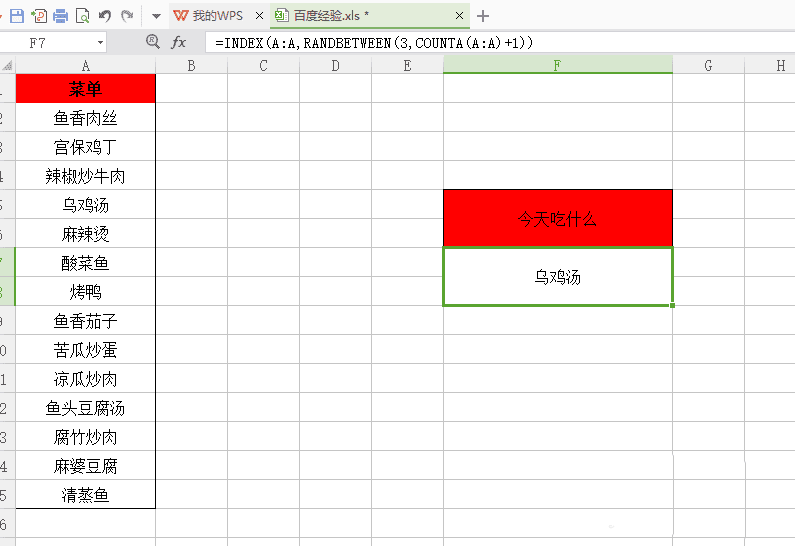Select the 腐竹炒肉 cell
This screenshot has width=795, height=546.
click(x=85, y=436)
